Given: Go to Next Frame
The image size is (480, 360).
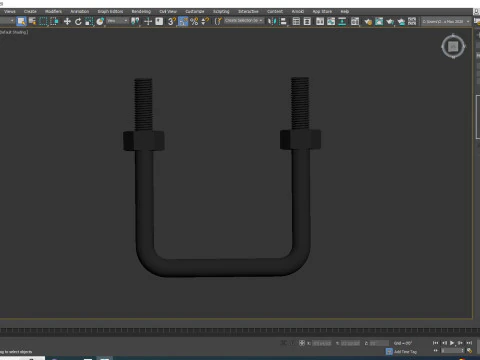Looking at the screenshot, I should click(x=461, y=343).
